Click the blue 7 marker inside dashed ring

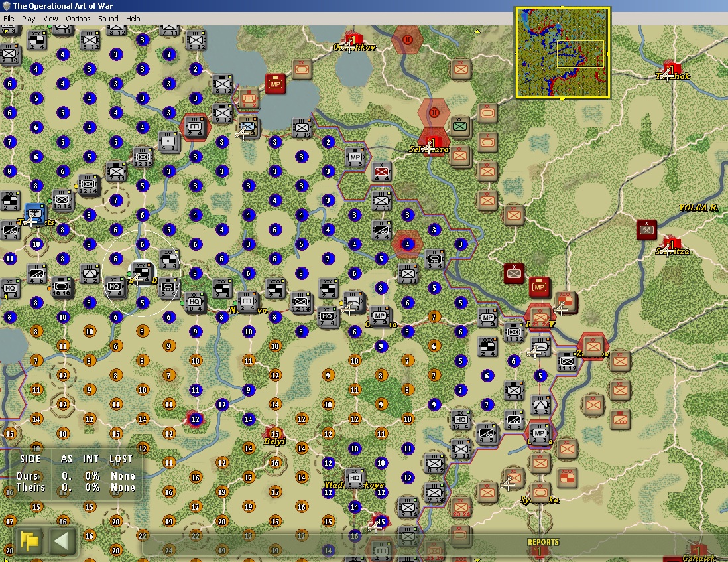tap(115, 200)
